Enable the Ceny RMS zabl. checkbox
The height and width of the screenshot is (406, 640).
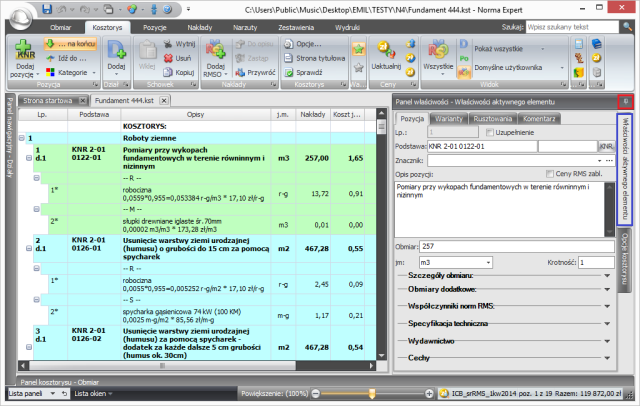(x=548, y=173)
